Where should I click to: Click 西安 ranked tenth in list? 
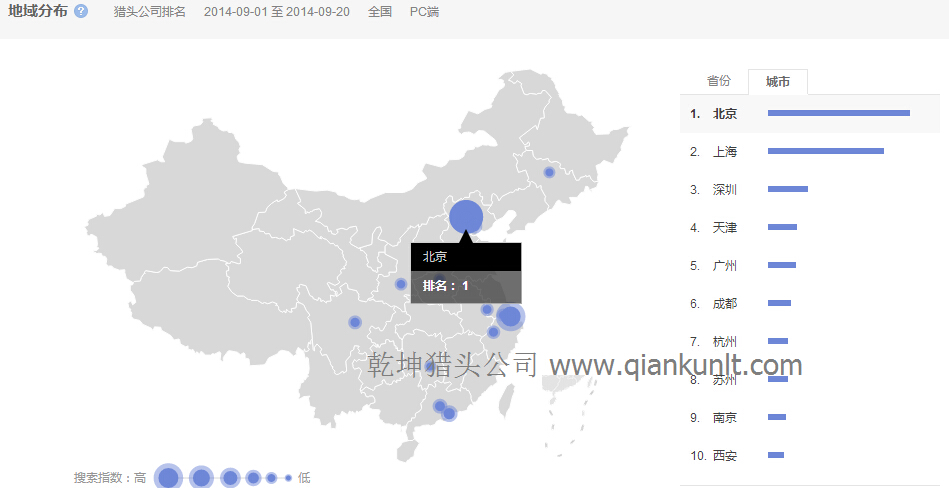tap(724, 456)
